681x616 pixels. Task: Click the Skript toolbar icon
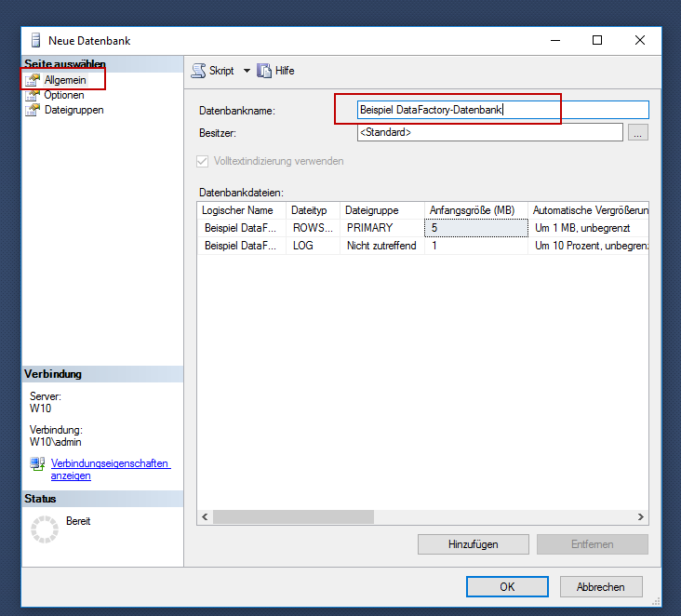point(198,71)
